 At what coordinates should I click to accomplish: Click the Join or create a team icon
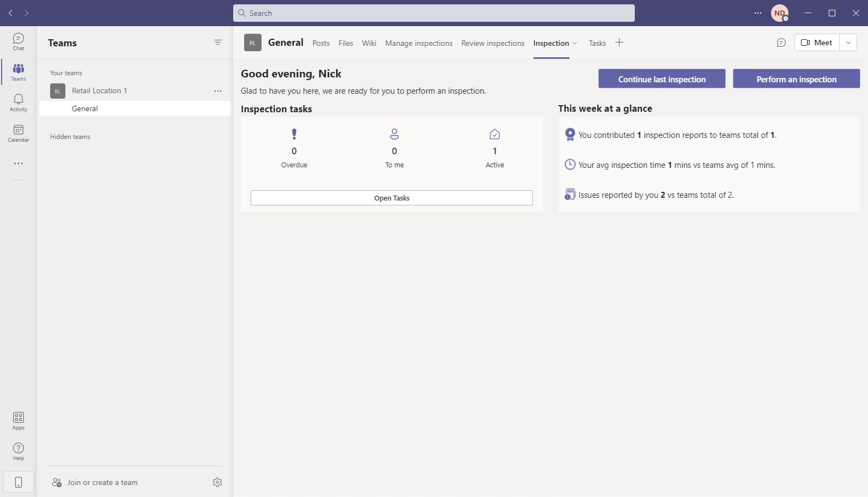click(x=57, y=482)
